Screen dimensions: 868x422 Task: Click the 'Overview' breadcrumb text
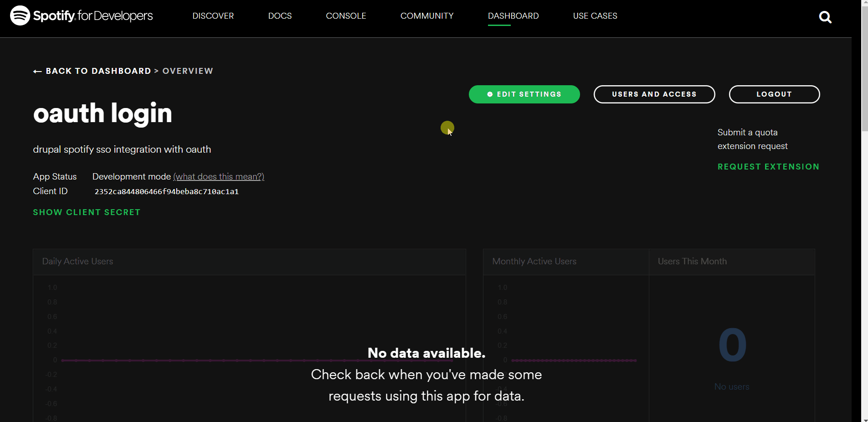click(188, 71)
